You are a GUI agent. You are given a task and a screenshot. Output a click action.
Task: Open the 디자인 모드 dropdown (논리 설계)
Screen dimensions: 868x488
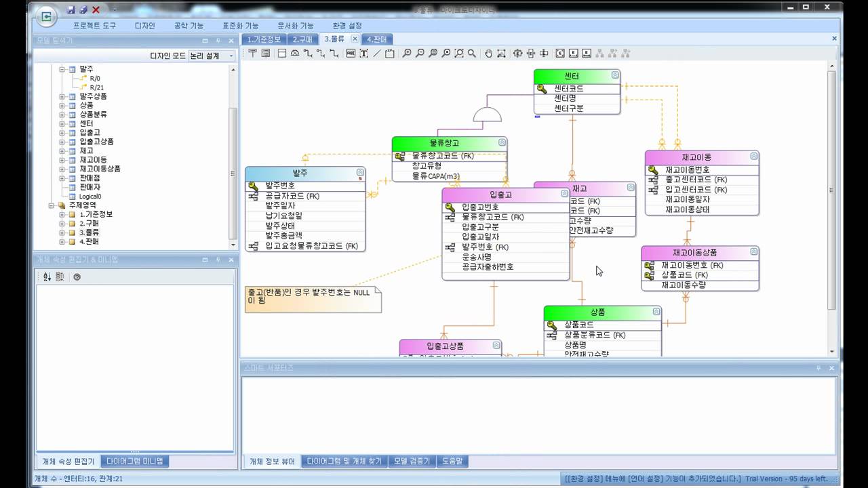[x=212, y=56]
